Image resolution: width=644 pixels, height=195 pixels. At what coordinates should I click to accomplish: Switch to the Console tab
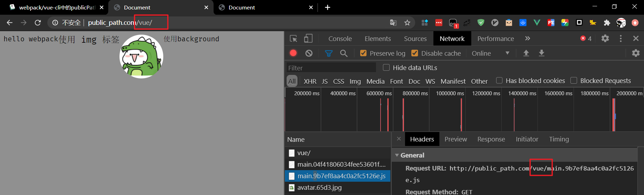click(340, 39)
